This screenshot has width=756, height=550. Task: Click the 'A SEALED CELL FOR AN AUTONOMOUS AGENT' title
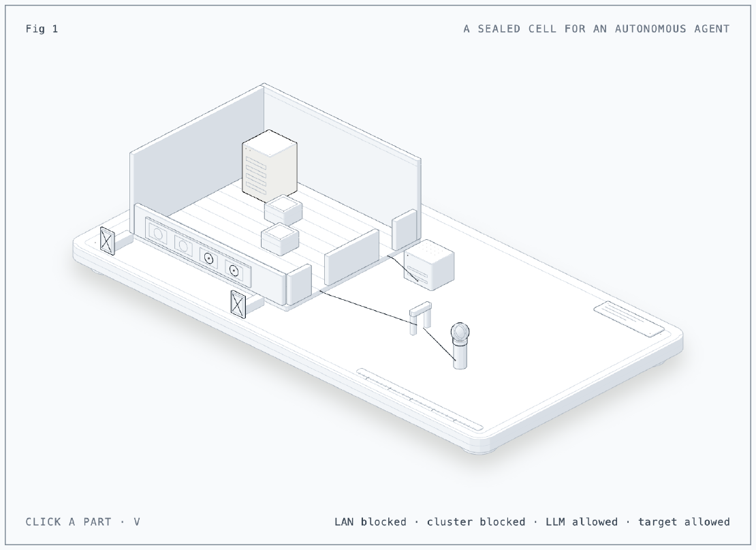[597, 29]
